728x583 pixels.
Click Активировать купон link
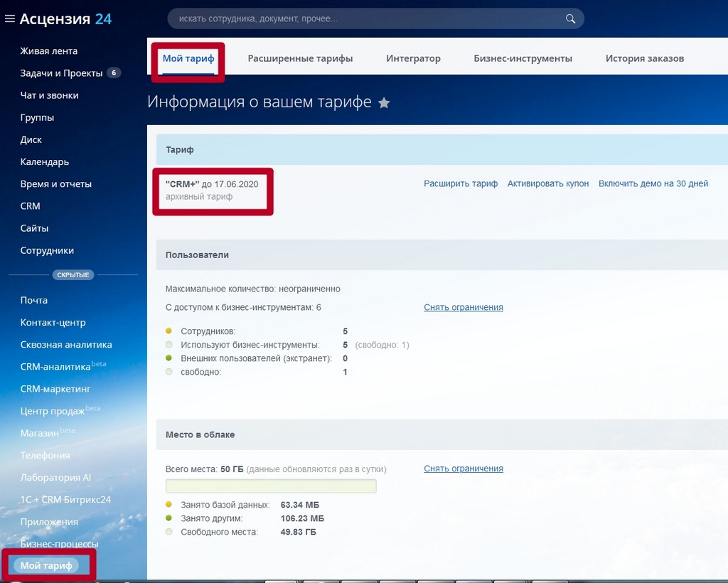point(548,184)
